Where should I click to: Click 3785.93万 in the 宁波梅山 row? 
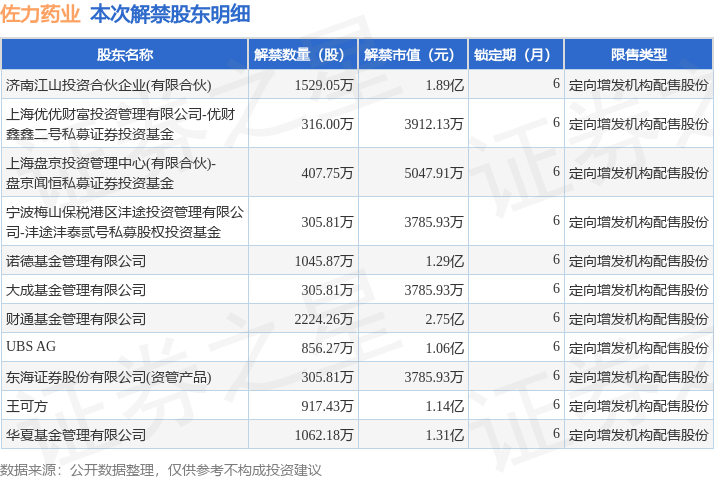434,222
